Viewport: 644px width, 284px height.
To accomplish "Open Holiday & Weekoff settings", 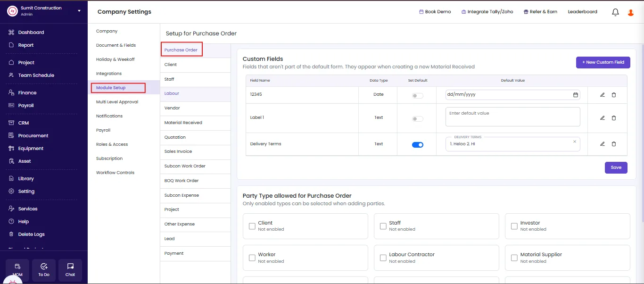I will coord(116,59).
